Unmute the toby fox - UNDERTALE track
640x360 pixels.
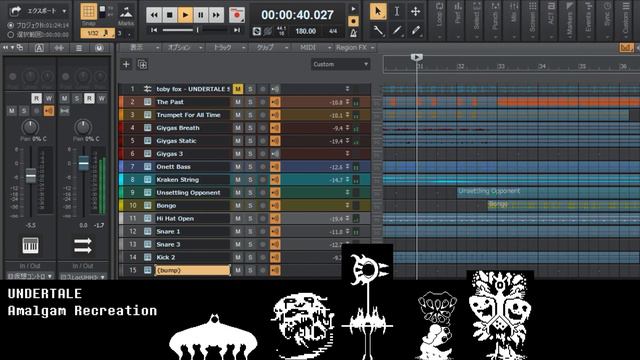click(x=238, y=89)
